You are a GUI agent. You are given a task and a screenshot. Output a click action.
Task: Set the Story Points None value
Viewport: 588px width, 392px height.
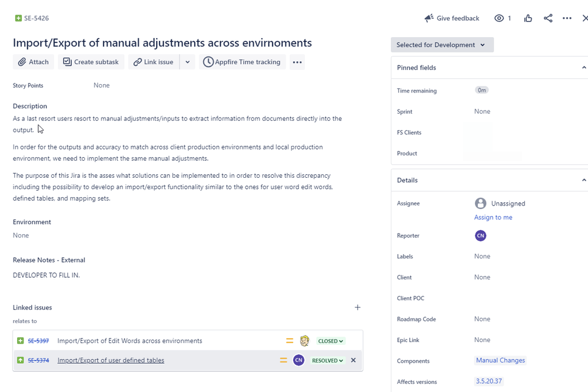tap(102, 85)
